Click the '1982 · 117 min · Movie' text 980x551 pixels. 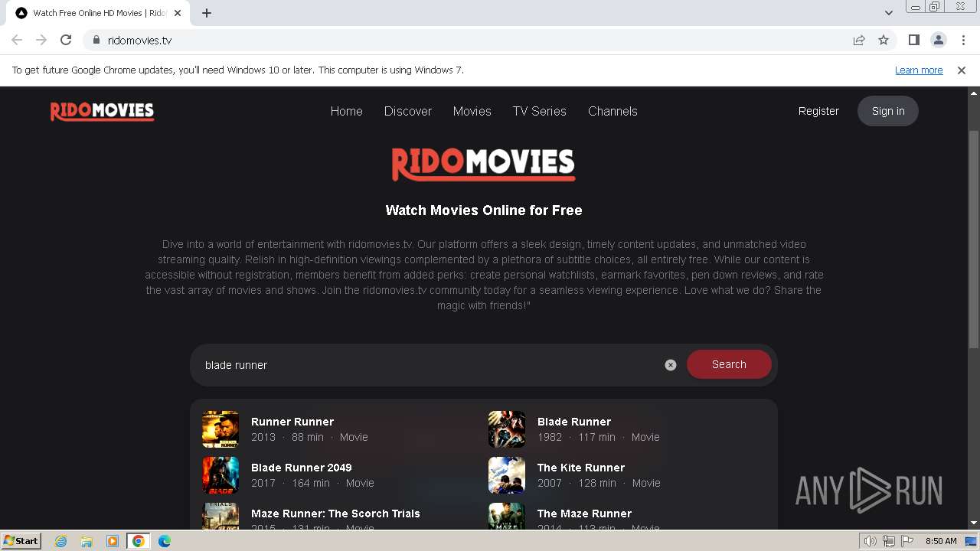coord(599,437)
